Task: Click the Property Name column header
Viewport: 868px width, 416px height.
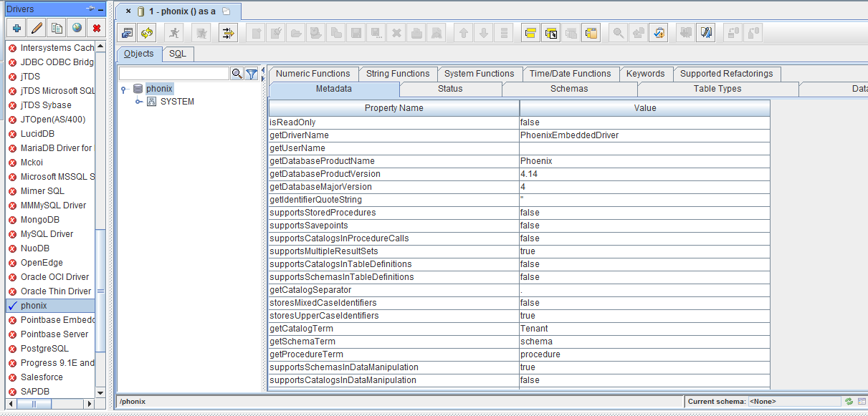Action: point(394,108)
